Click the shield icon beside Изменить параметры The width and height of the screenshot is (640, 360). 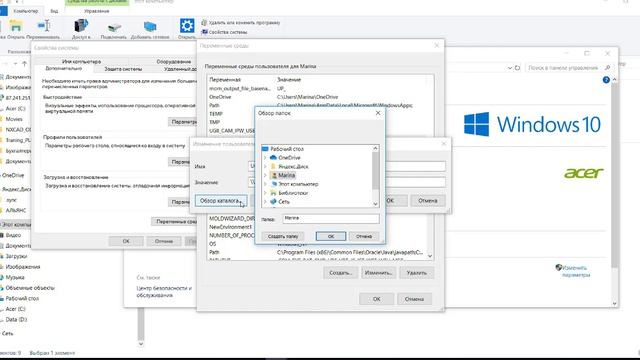(559, 268)
